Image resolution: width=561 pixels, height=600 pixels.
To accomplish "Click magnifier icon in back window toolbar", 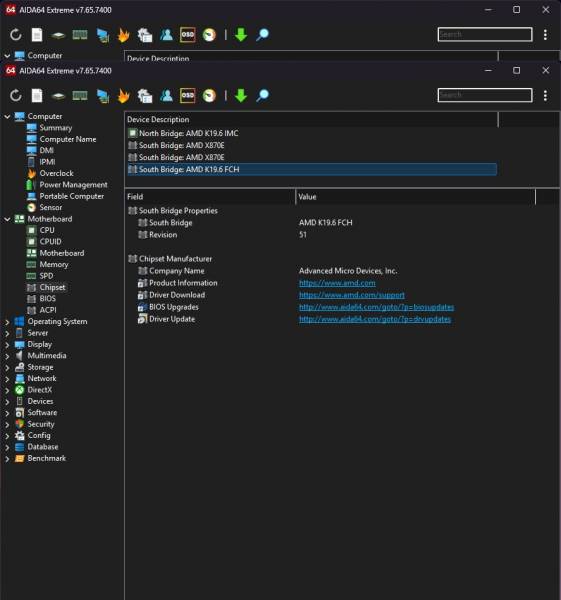I will (x=263, y=34).
